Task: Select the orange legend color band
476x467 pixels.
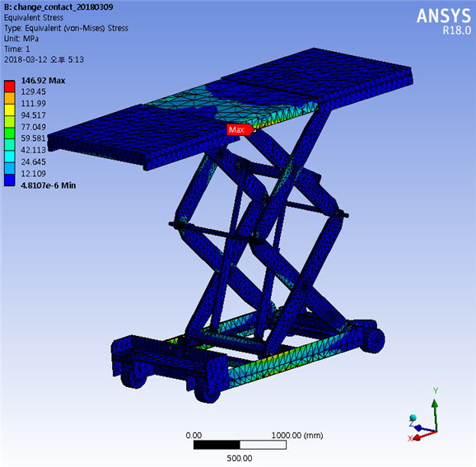Action: pos(9,98)
